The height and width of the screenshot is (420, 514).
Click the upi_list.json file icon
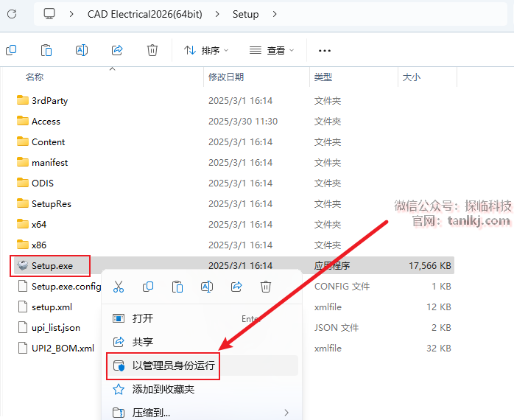pos(23,328)
